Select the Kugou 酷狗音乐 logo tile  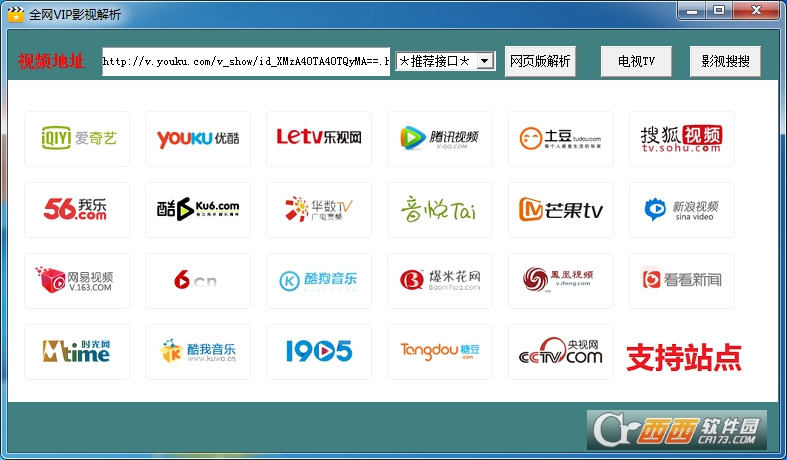click(319, 281)
